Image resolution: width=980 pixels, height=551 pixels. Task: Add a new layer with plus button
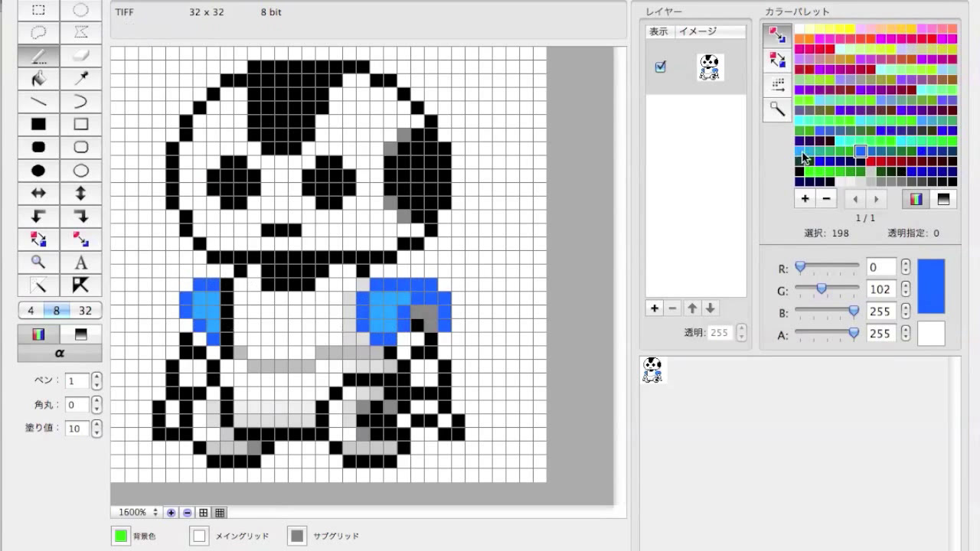655,308
